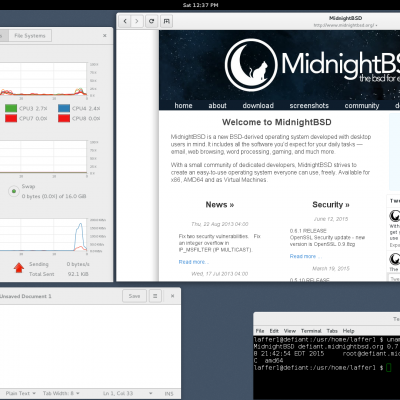400x400 pixels.
Task: Follow Read more under the OpenSSL security item
Action: tap(305, 256)
